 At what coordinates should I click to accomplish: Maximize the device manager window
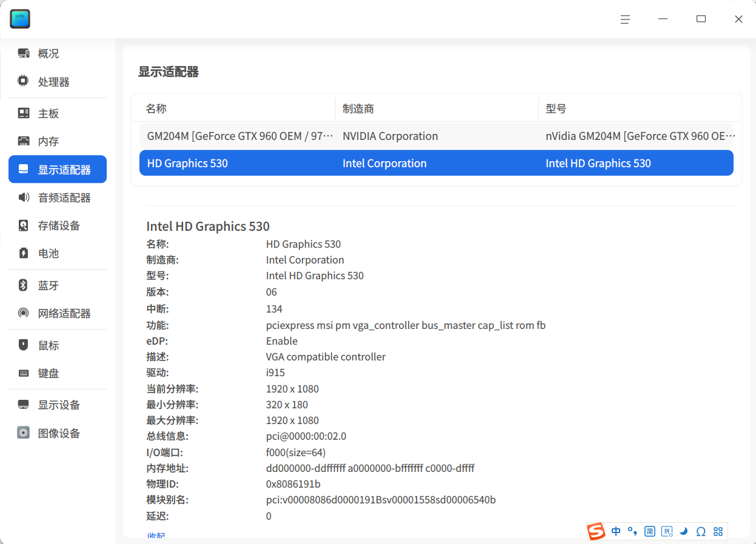coord(701,19)
